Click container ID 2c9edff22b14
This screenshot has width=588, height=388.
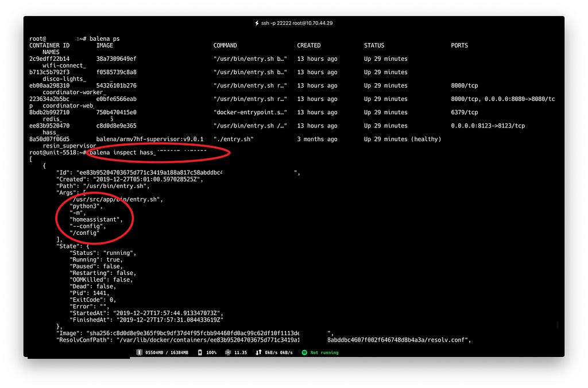tap(49, 59)
